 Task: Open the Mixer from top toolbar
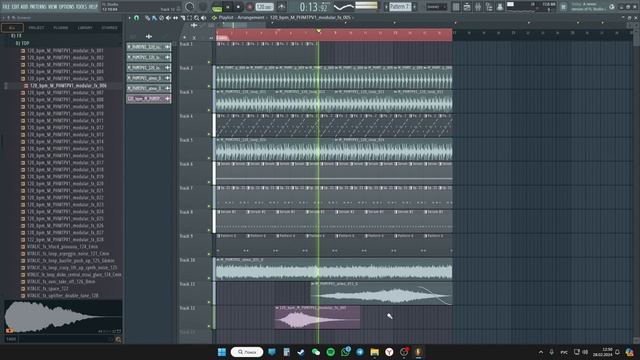click(489, 7)
